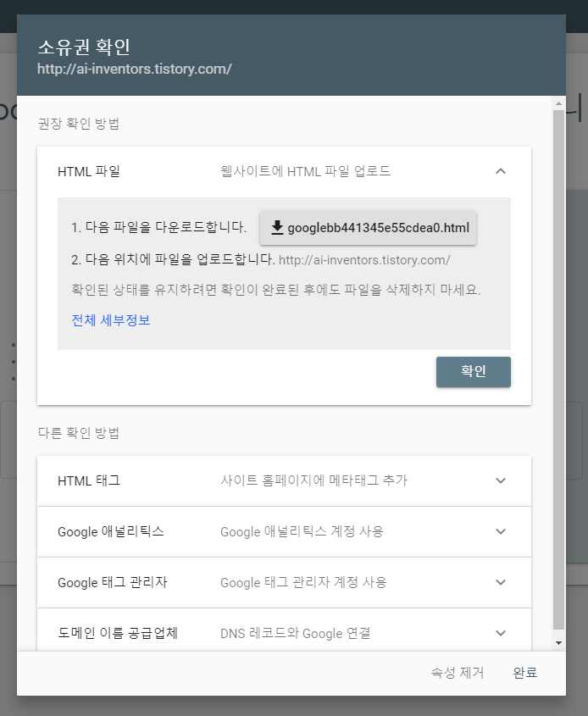Click the upload location URL text in step 2
This screenshot has height=716, width=588.
[x=364, y=260]
